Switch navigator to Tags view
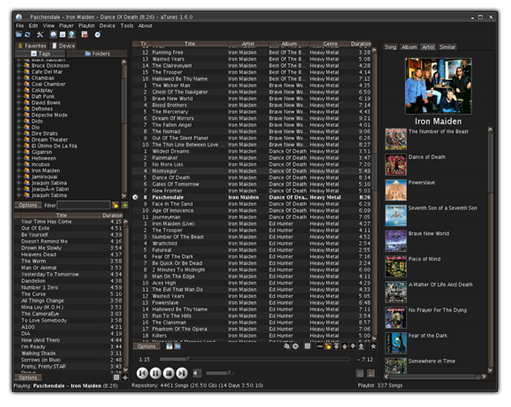Viewport: 511px width, 407px height. coord(40,54)
